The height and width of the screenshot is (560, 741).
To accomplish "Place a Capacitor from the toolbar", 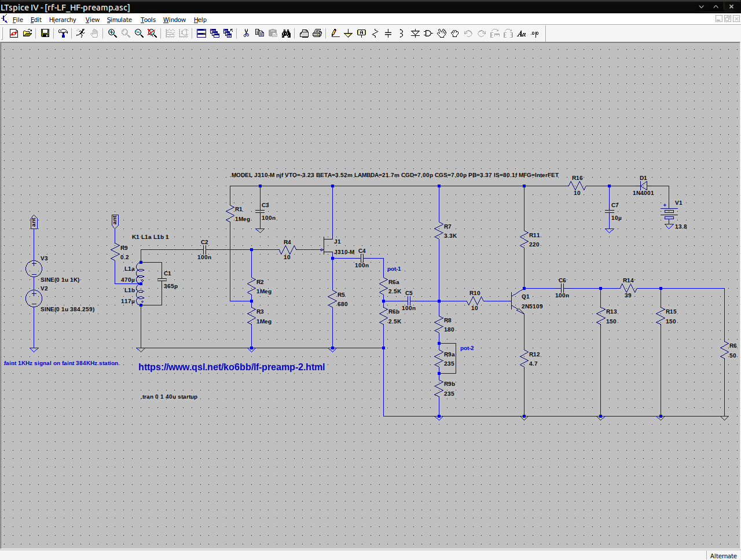I will tap(388, 34).
